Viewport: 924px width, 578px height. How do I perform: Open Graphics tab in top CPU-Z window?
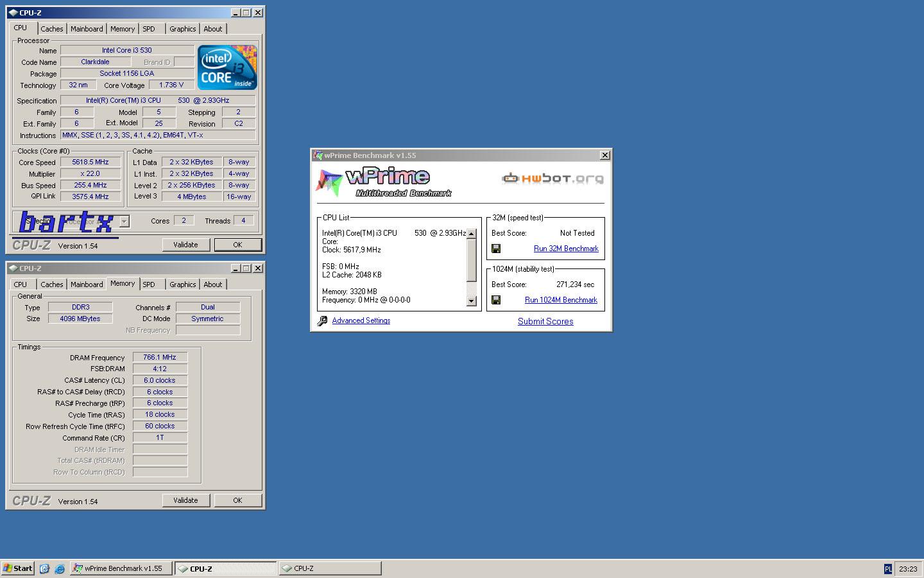point(183,29)
